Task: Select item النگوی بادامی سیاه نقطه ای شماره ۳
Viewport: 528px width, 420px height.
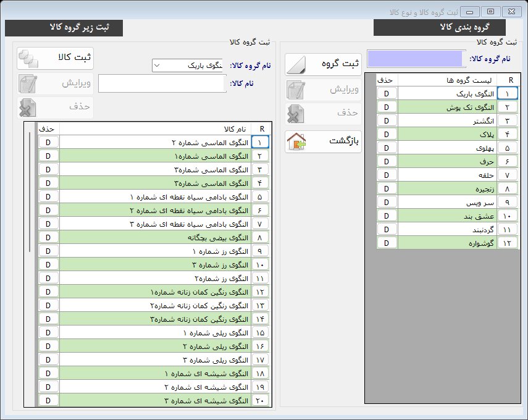Action: (x=155, y=224)
